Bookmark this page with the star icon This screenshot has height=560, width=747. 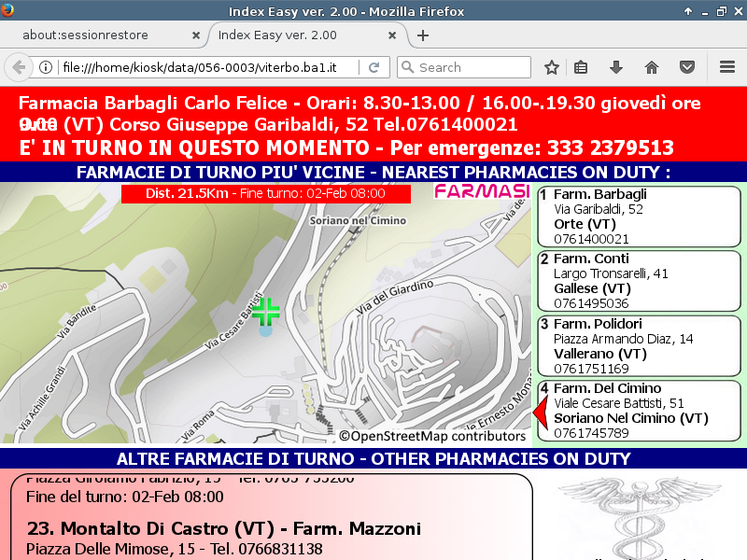pyautogui.click(x=552, y=67)
